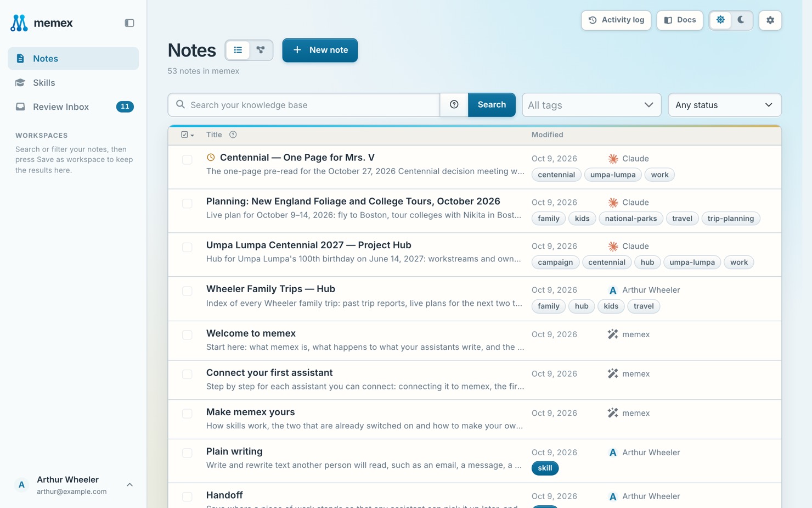Open settings via the gear icon
The image size is (812, 508).
(x=770, y=20)
